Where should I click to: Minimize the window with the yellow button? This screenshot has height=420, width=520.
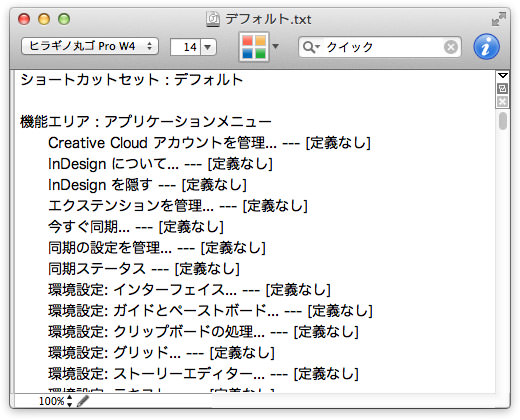[x=44, y=19]
